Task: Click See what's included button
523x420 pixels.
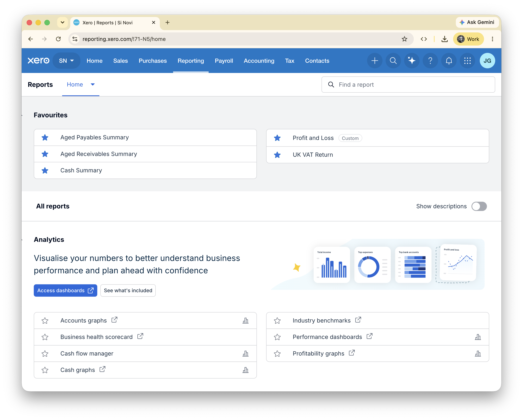Action: coord(128,290)
